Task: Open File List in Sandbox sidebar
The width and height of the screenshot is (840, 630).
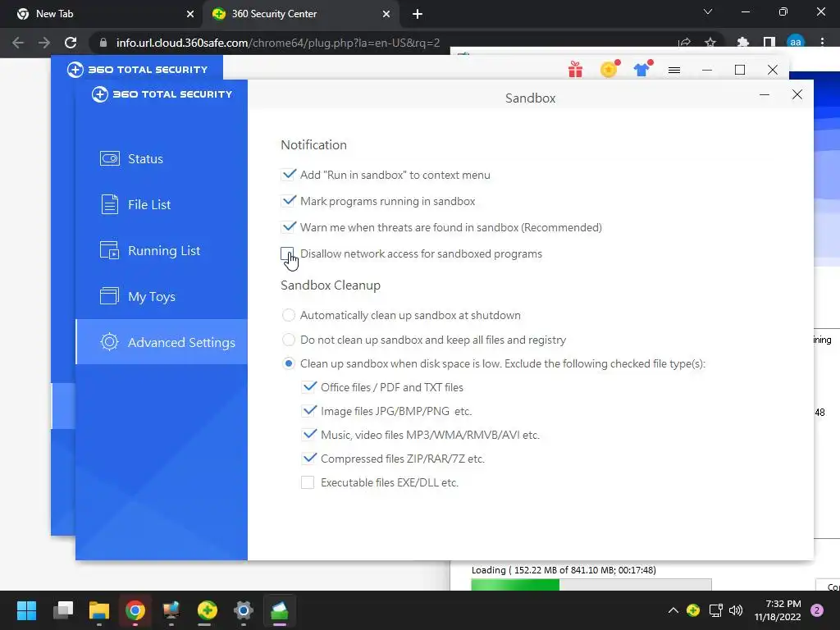Action: coord(162,204)
